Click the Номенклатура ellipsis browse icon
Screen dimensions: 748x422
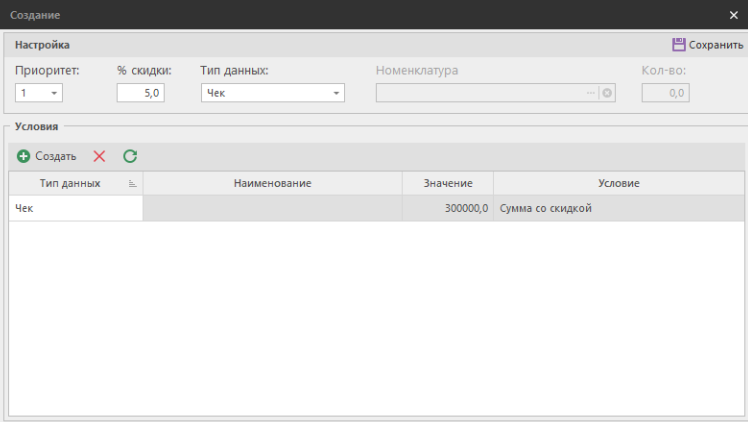[591, 93]
